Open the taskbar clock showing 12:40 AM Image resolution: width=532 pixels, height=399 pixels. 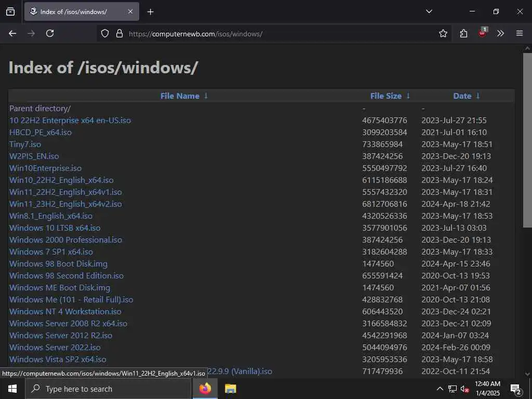487,389
